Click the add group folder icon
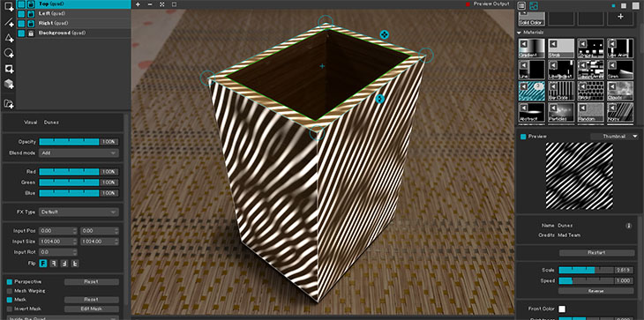 click(9, 104)
